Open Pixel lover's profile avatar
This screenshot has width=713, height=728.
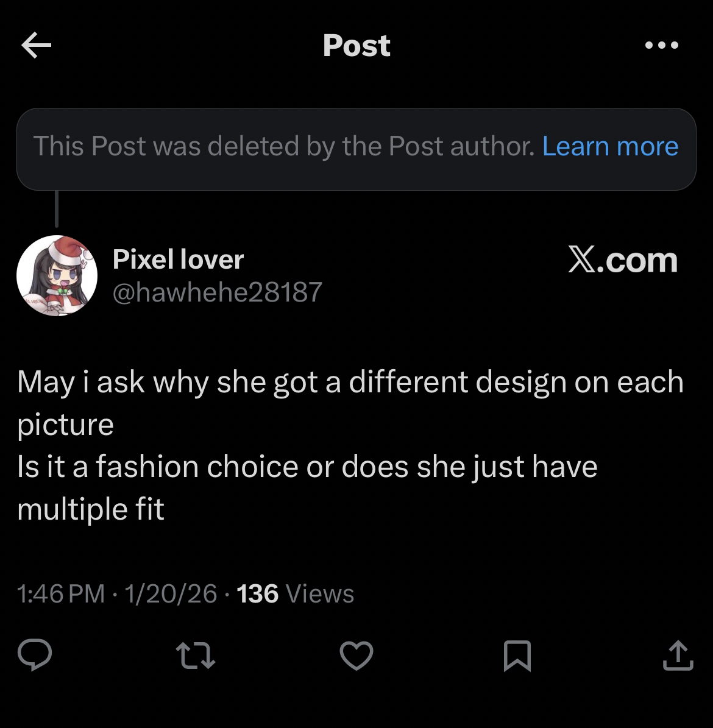pos(57,275)
